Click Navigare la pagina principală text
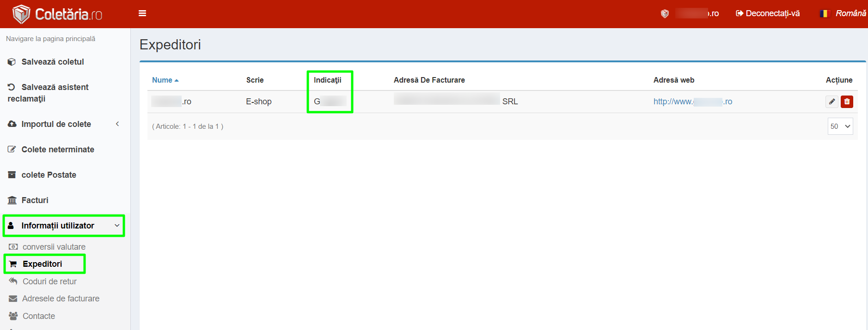The width and height of the screenshot is (868, 330). (x=50, y=39)
